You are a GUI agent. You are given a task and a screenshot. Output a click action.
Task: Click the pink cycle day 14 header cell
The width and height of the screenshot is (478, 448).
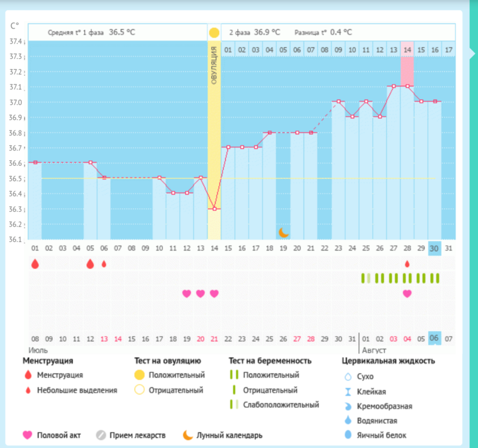(x=407, y=49)
